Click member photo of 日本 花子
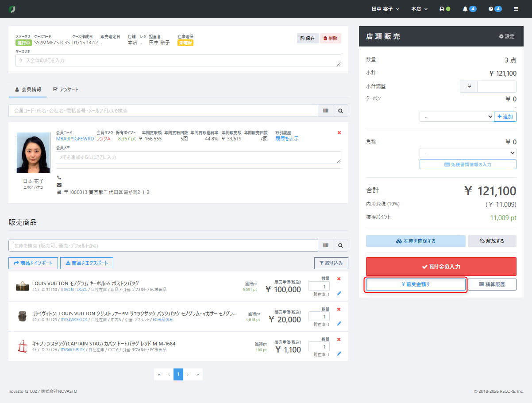532x403 pixels. pos(33,153)
